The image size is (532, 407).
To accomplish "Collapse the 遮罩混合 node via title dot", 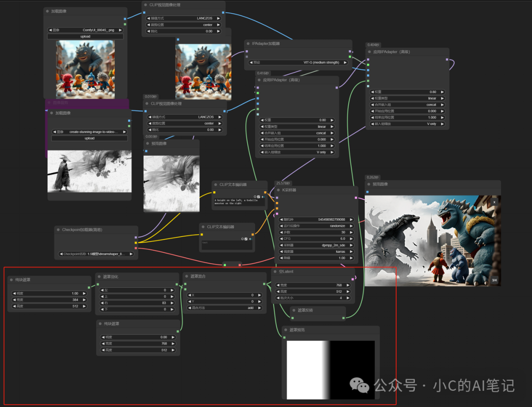I will coord(186,276).
